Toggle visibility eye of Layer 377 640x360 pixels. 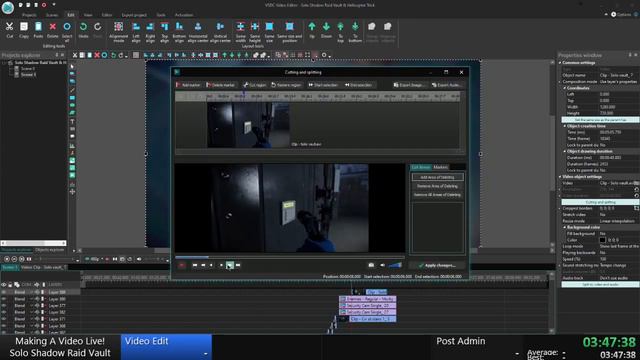(x=4, y=305)
